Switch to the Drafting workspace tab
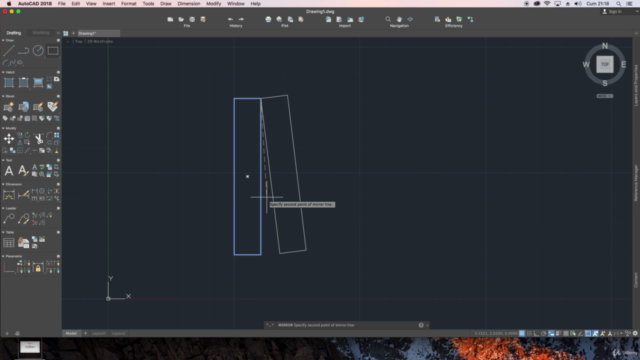The image size is (640, 360). (13, 33)
